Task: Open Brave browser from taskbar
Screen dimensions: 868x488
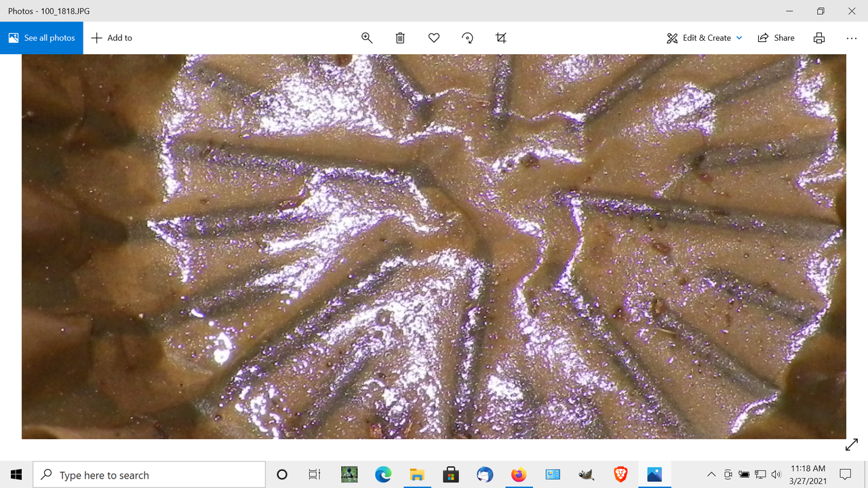Action: pyautogui.click(x=620, y=474)
